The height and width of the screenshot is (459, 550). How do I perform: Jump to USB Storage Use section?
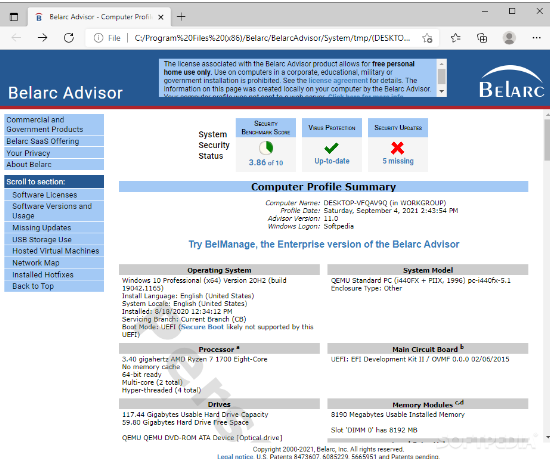(54, 239)
